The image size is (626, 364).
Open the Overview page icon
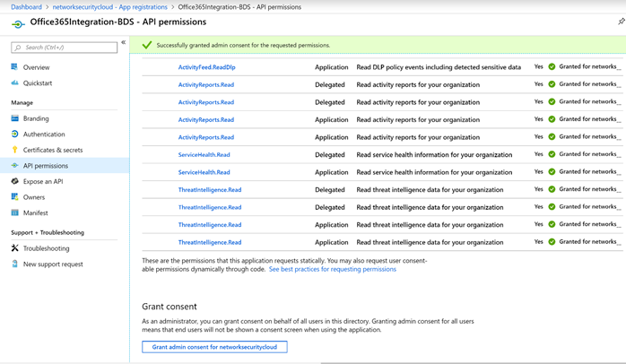[14, 67]
